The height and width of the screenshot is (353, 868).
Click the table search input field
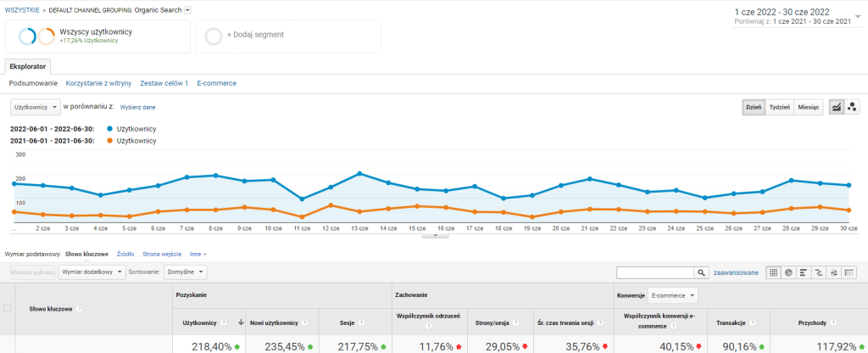(655, 272)
